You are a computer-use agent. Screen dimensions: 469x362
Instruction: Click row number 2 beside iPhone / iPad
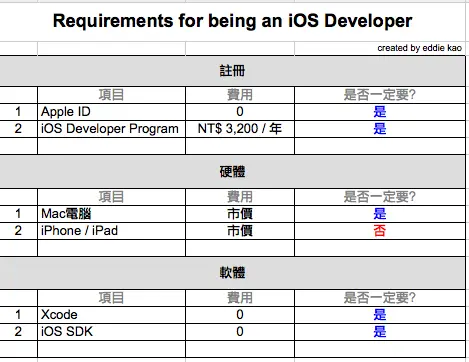(x=18, y=231)
